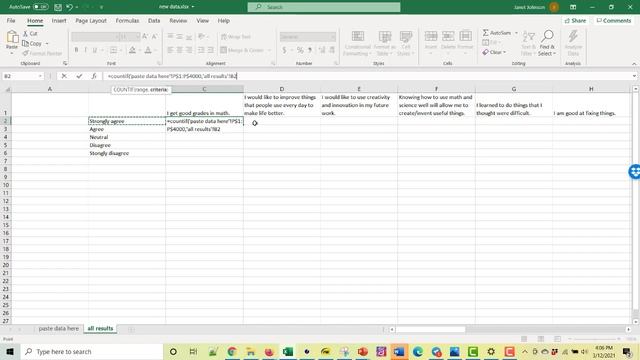640x360 pixels.
Task: Open the View tab
Action: [x=202, y=20]
